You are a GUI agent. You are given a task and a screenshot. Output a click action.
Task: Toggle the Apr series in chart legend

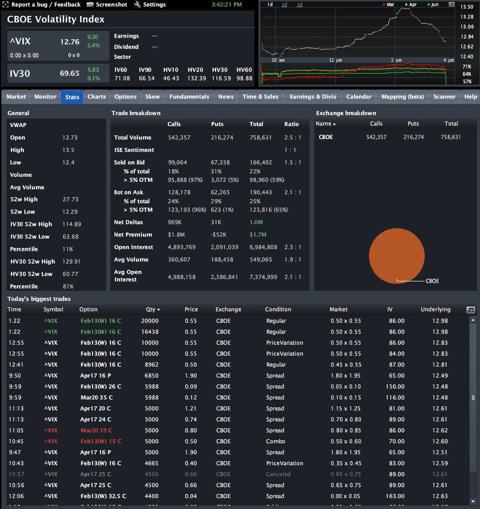click(411, 5)
